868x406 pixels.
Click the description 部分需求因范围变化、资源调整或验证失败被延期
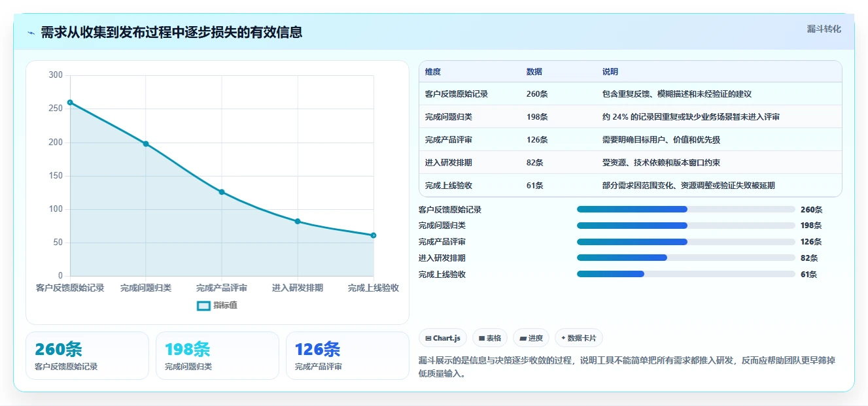[x=689, y=186]
